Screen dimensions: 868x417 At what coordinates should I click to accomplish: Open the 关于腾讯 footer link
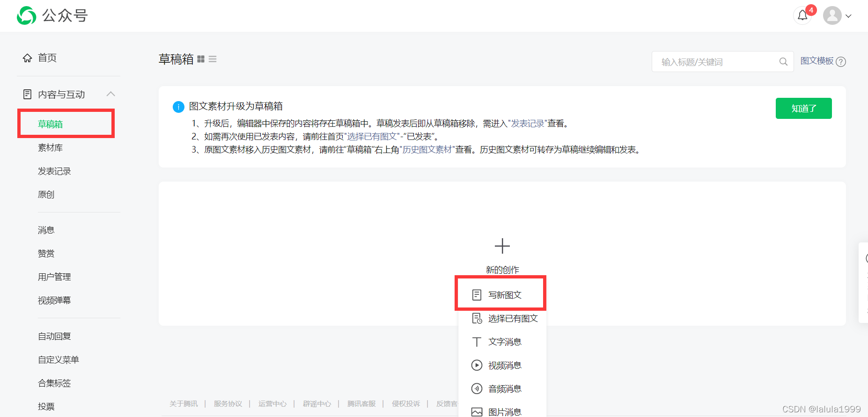click(x=184, y=403)
